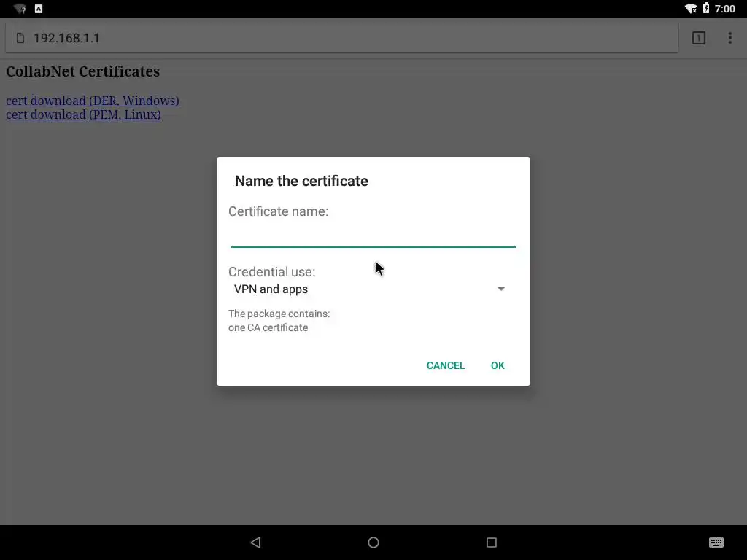Tap the 7:00 clock in status bar
747x560 pixels.
[725, 9]
